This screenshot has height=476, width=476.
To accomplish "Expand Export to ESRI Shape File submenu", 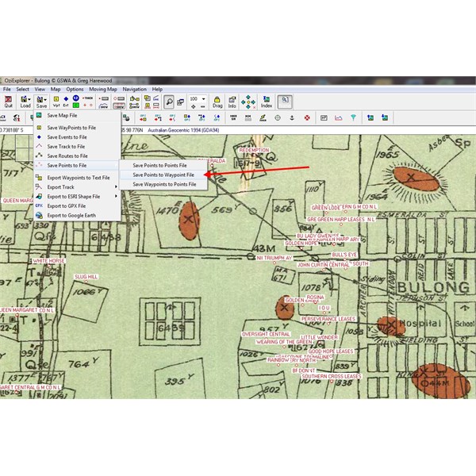I will pyautogui.click(x=77, y=197).
